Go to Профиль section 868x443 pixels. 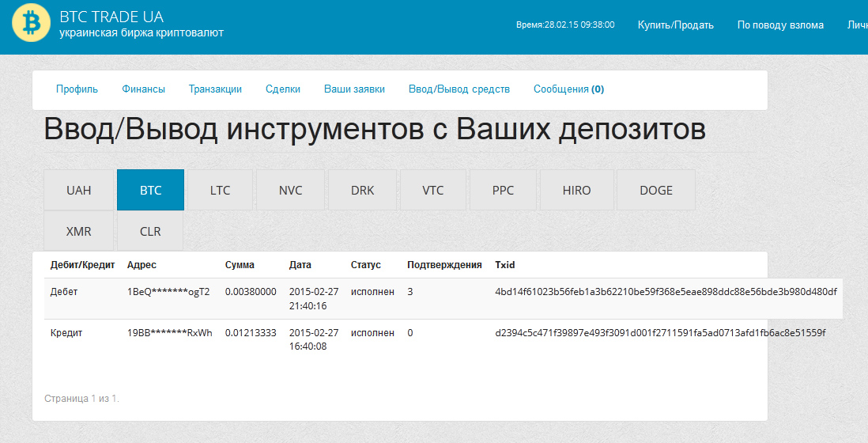coord(77,89)
